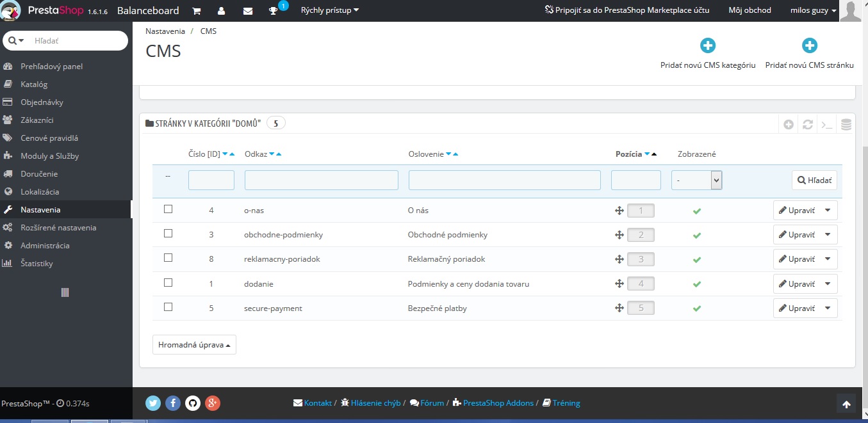Viewport: 868px width, 423px height.
Task: Tick the checkbox for dodanie row
Action: tap(168, 282)
